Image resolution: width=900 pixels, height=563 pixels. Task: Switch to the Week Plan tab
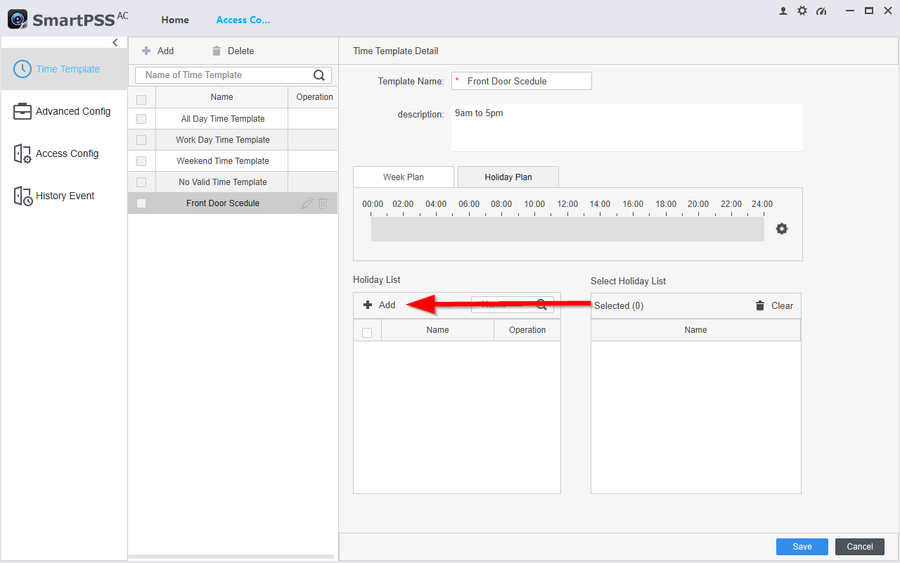(x=403, y=177)
